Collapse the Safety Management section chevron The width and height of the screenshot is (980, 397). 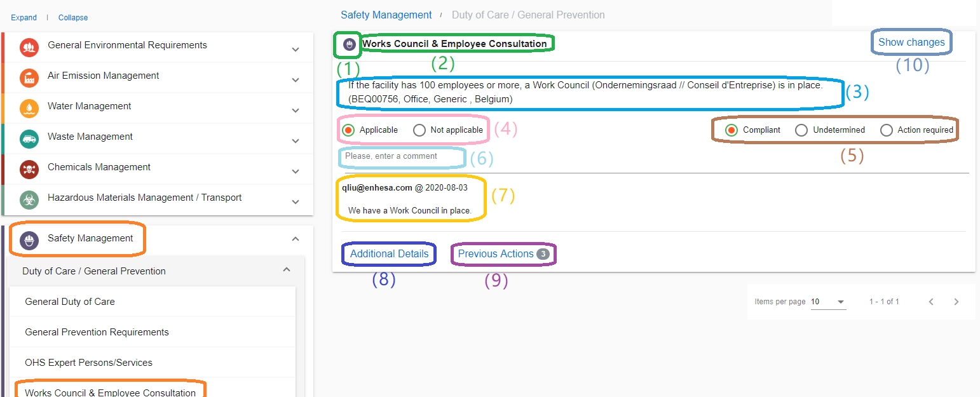296,239
